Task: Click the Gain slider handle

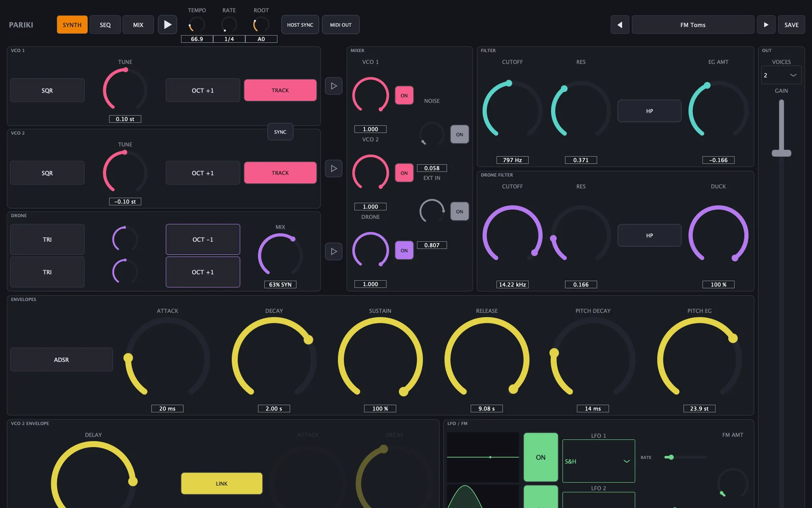Action: [x=781, y=153]
